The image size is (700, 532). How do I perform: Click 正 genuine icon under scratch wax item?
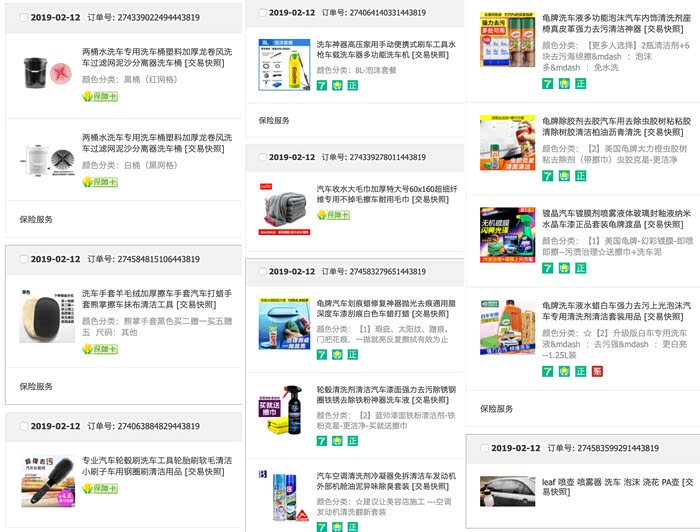click(x=353, y=355)
